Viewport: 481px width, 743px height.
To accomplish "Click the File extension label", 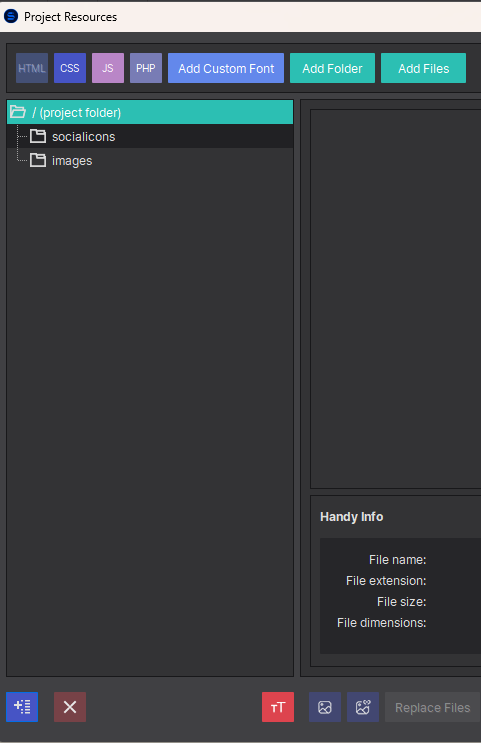I will (x=386, y=580).
